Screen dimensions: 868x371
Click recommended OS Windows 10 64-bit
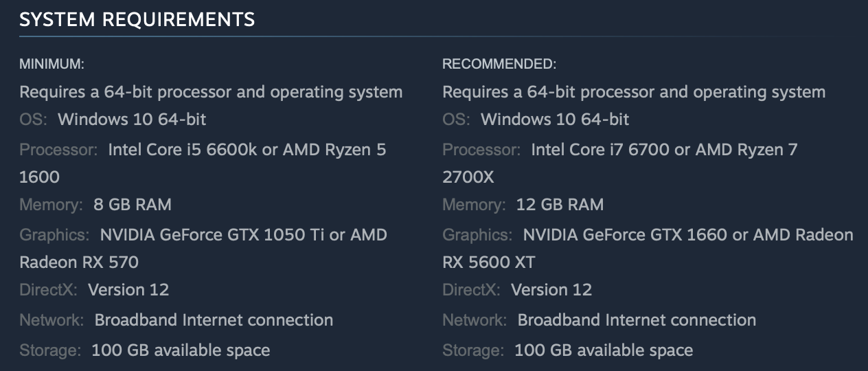click(x=555, y=120)
